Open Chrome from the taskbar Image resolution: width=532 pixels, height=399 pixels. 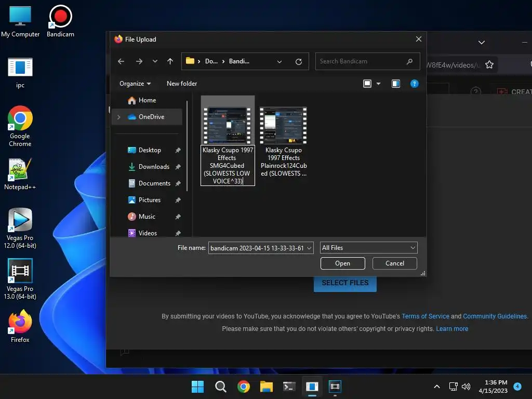click(x=244, y=387)
